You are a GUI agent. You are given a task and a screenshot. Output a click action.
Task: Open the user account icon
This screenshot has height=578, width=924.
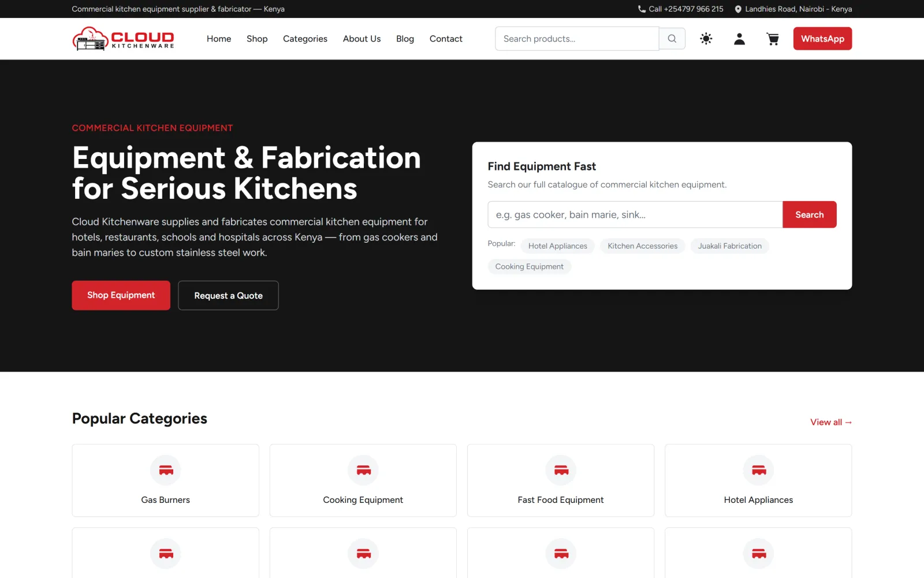click(739, 39)
